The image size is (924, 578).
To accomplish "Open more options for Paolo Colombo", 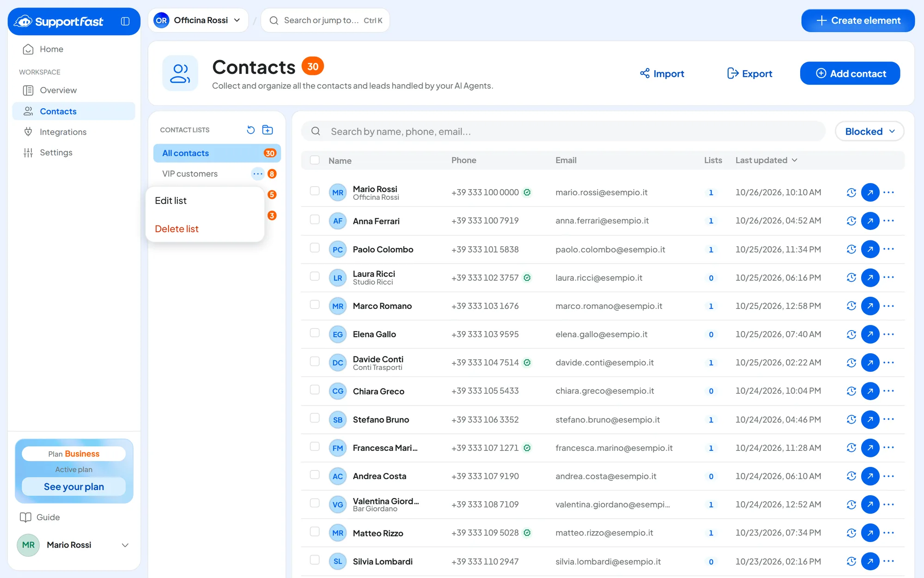I will point(889,249).
